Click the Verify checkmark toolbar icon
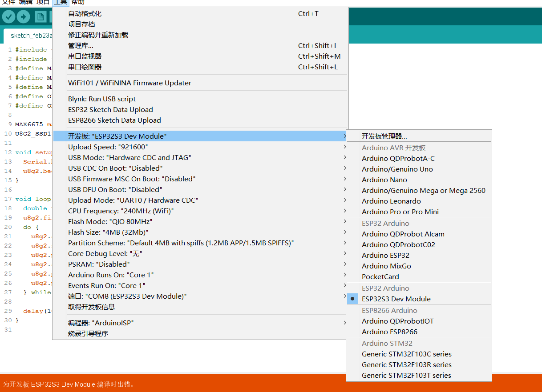The image size is (542, 392). (x=9, y=17)
